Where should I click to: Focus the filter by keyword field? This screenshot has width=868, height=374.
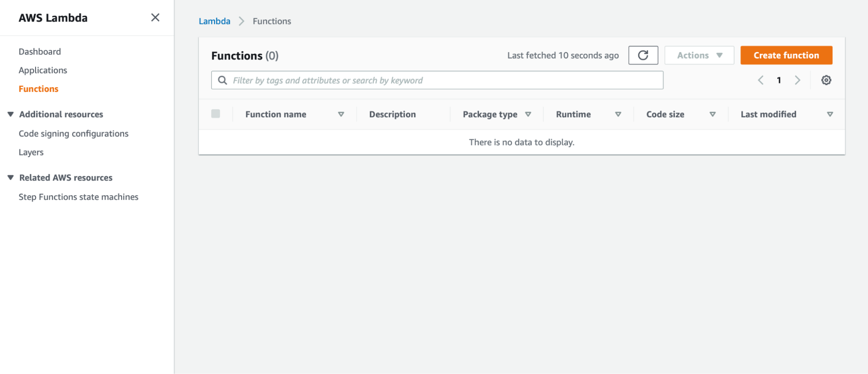click(437, 80)
